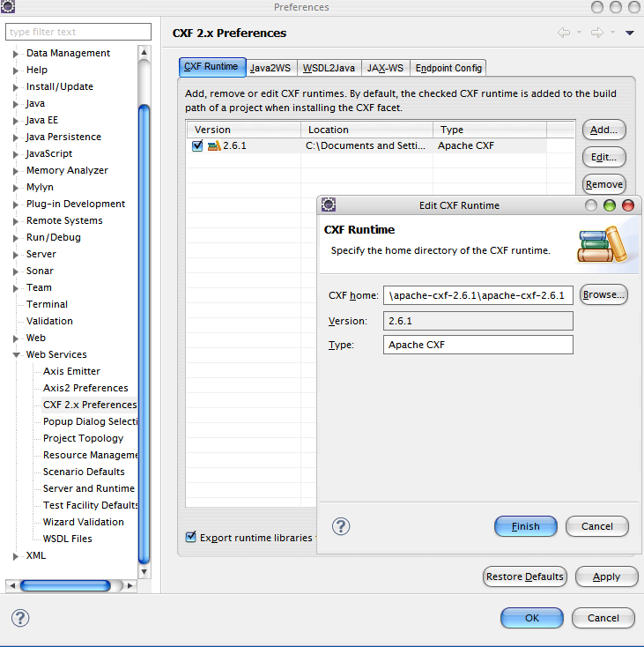Toggle Export runtime libraries checkbox
Image resolution: width=644 pixels, height=647 pixels.
[191, 537]
